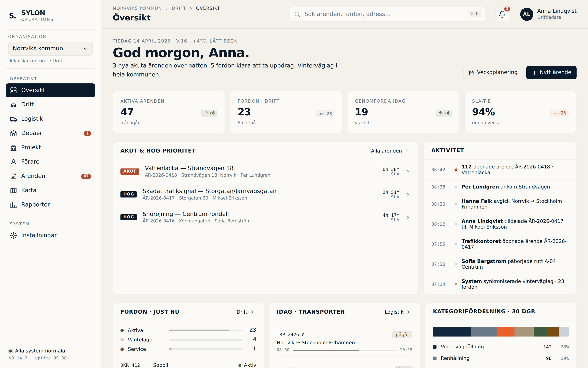Click the HÖG tag on Skadat trafiksignal
The image size is (588, 368).
[129, 194]
